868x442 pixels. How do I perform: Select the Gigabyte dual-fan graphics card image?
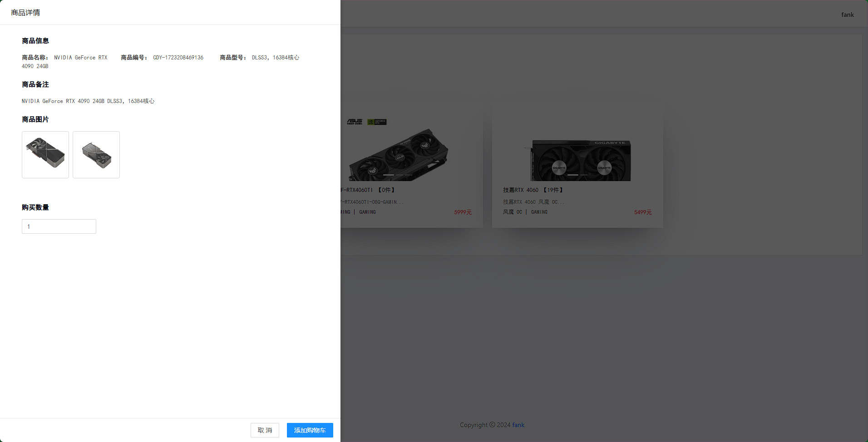pyautogui.click(x=580, y=160)
